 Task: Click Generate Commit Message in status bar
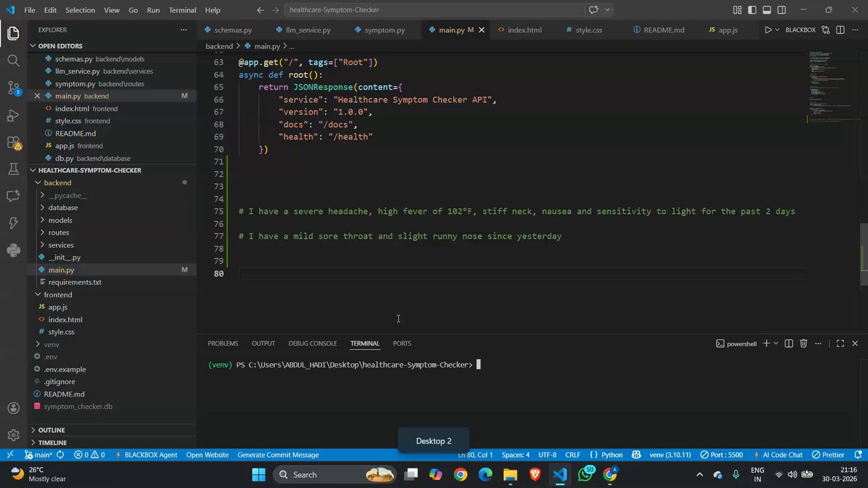tap(277, 455)
